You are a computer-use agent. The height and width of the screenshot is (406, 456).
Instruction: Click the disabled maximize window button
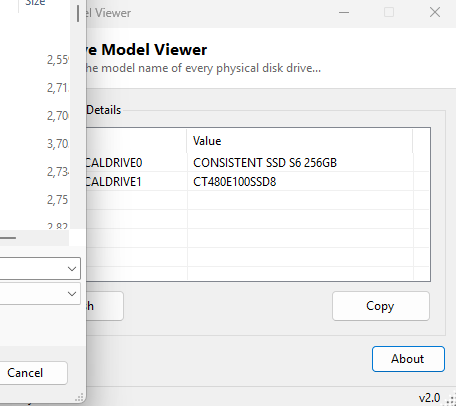point(389,13)
